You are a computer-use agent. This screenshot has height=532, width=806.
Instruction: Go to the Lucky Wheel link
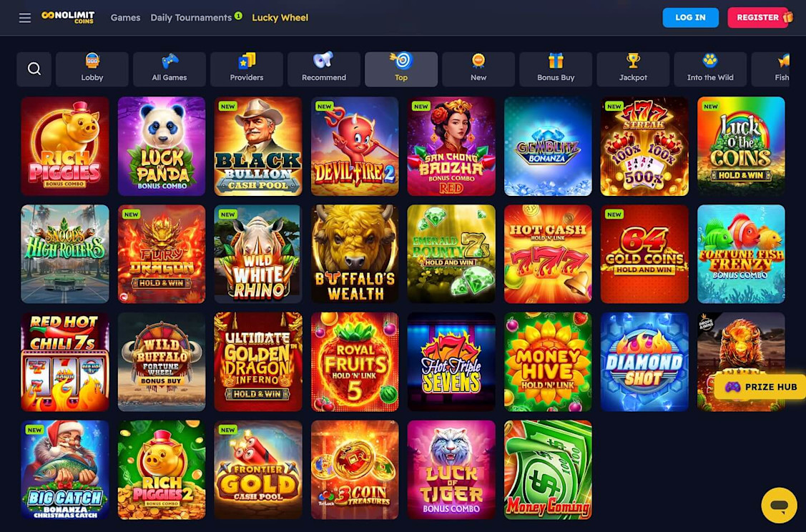[x=280, y=17]
